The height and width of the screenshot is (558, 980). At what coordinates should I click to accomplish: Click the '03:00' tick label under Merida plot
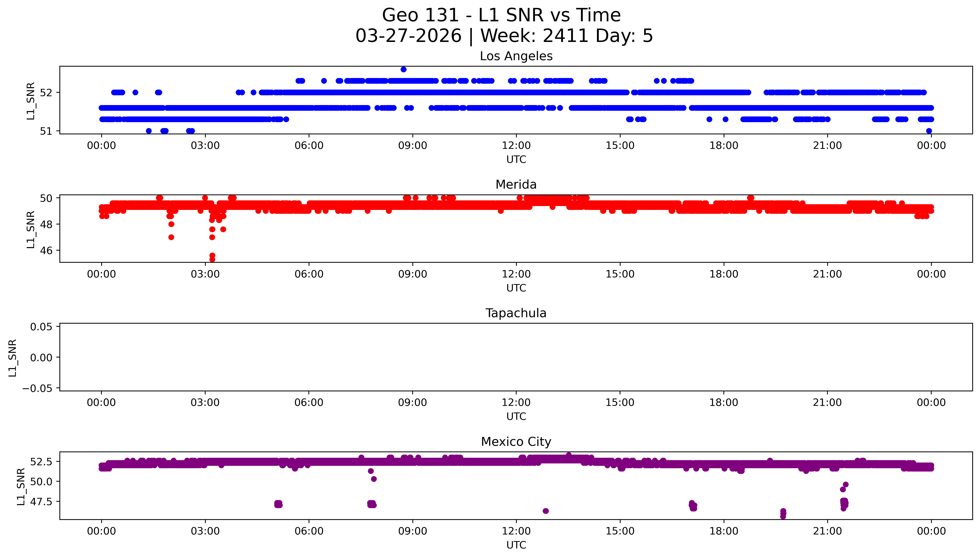205,274
